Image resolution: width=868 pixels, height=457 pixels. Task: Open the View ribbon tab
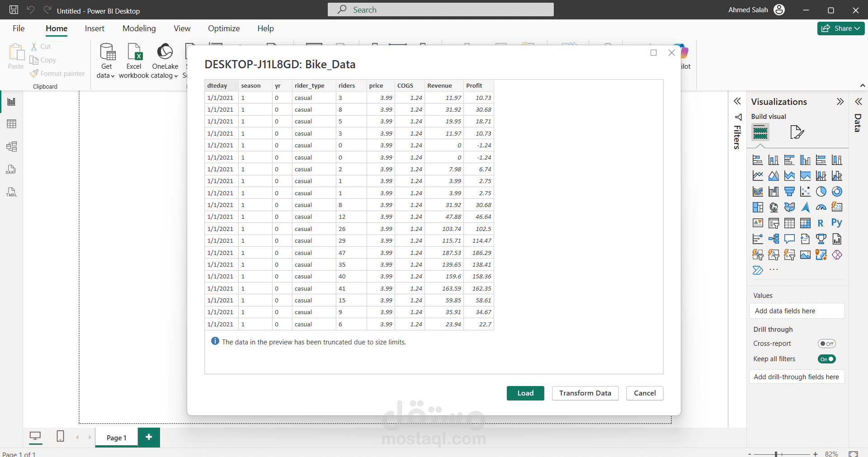click(182, 28)
